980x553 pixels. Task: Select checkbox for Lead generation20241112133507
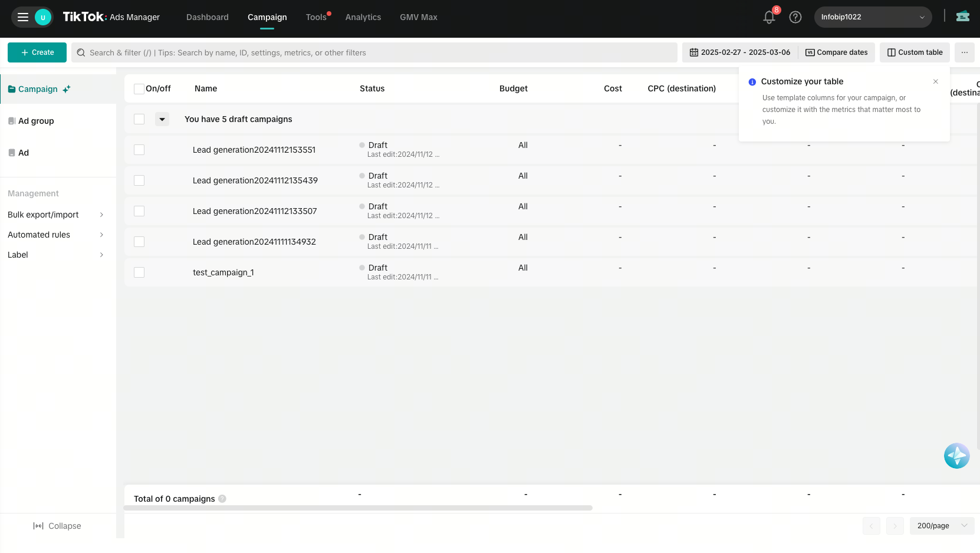pos(139,211)
